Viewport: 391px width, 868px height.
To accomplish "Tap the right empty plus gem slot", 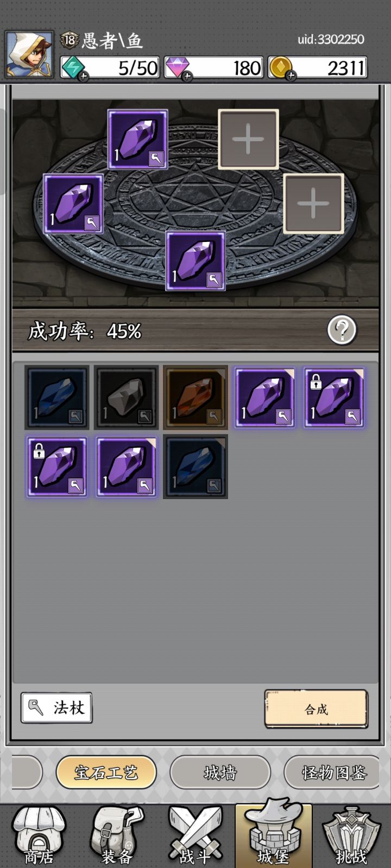I will click(313, 203).
